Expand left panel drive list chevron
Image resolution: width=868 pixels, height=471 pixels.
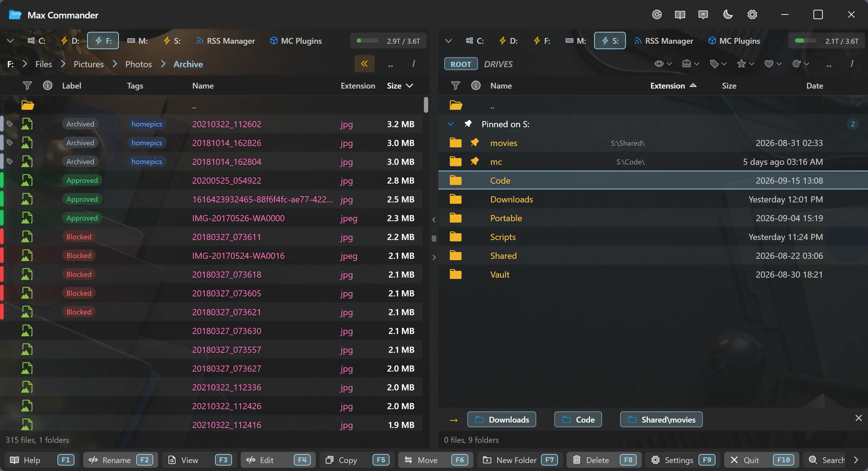pyautogui.click(x=10, y=41)
